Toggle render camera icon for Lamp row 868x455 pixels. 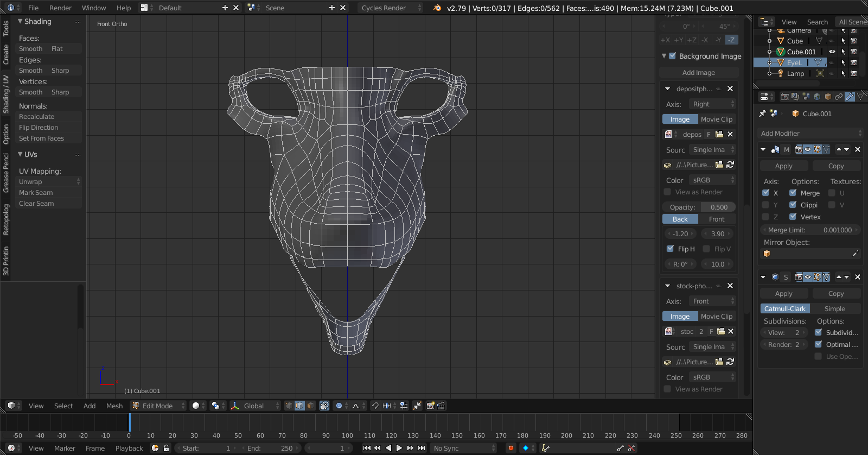click(853, 73)
